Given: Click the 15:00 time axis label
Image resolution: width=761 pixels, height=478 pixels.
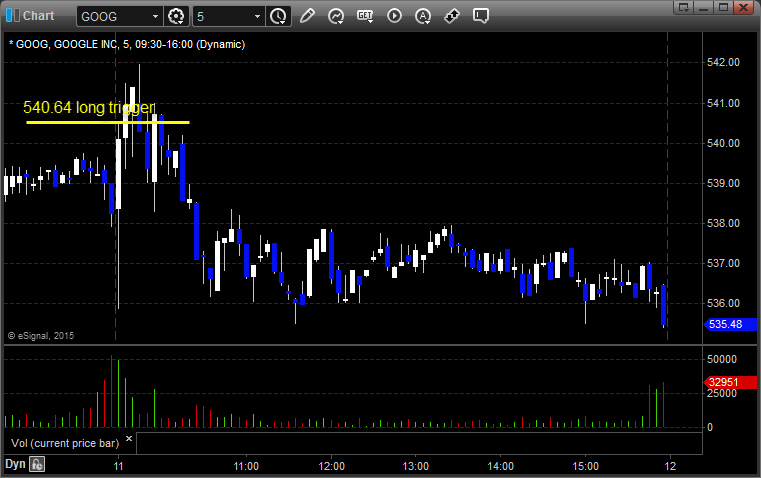Looking at the screenshot, I should pyautogui.click(x=585, y=466).
